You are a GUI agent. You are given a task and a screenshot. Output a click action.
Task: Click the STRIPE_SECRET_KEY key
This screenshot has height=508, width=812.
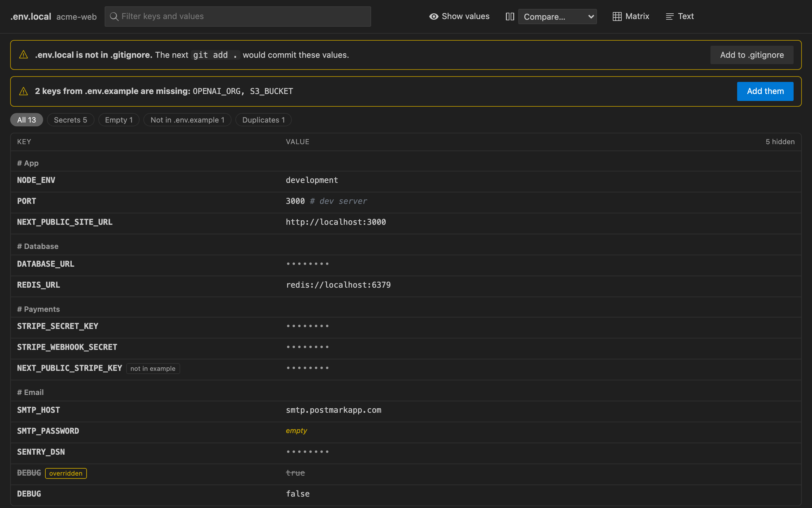(x=58, y=326)
